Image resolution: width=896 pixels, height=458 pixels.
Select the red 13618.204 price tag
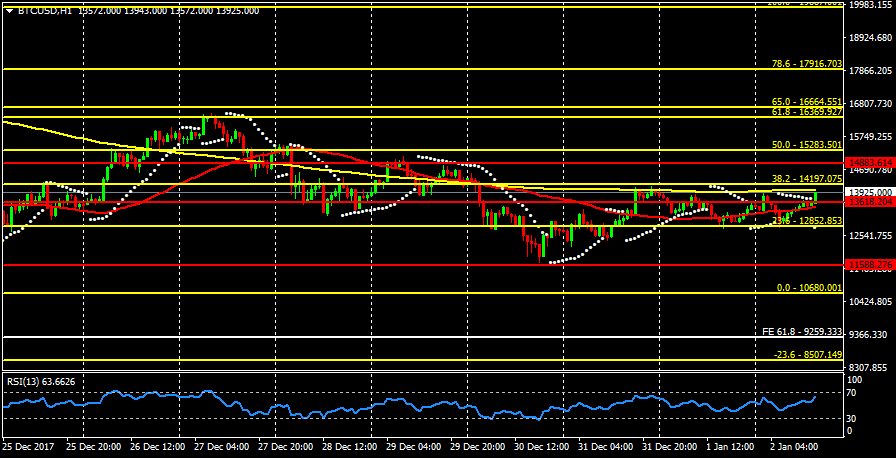pos(869,202)
